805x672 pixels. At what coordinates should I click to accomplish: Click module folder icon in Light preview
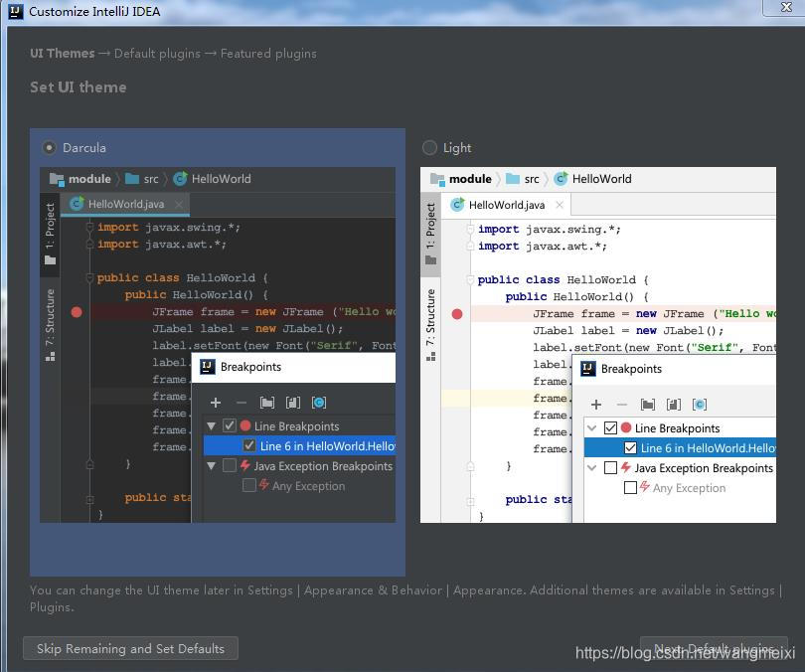tap(437, 179)
